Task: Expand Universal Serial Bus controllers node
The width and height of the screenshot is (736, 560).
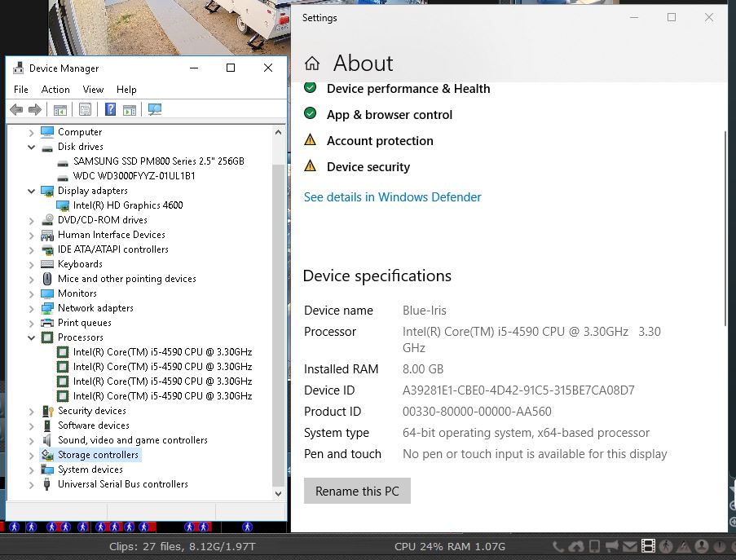Action: pyautogui.click(x=32, y=485)
